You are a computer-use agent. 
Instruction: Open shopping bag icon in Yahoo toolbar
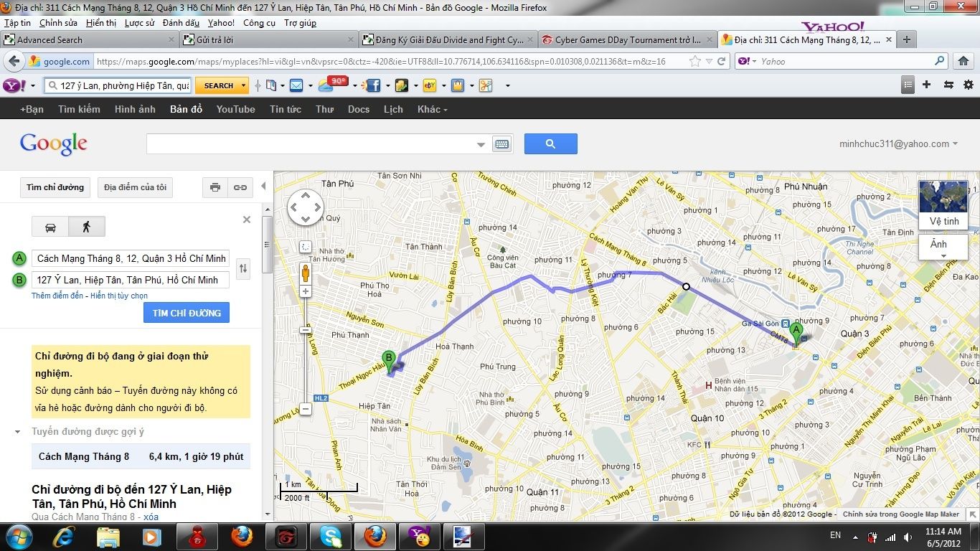pos(457,85)
